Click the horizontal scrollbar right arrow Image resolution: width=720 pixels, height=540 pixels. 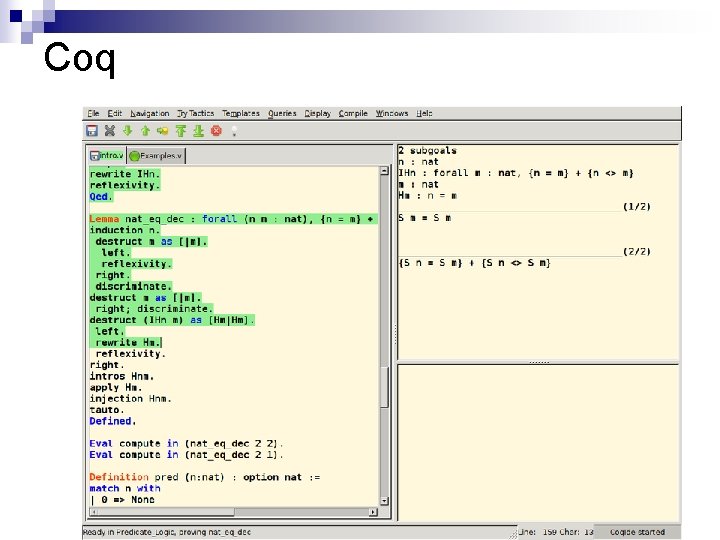[x=373, y=512]
